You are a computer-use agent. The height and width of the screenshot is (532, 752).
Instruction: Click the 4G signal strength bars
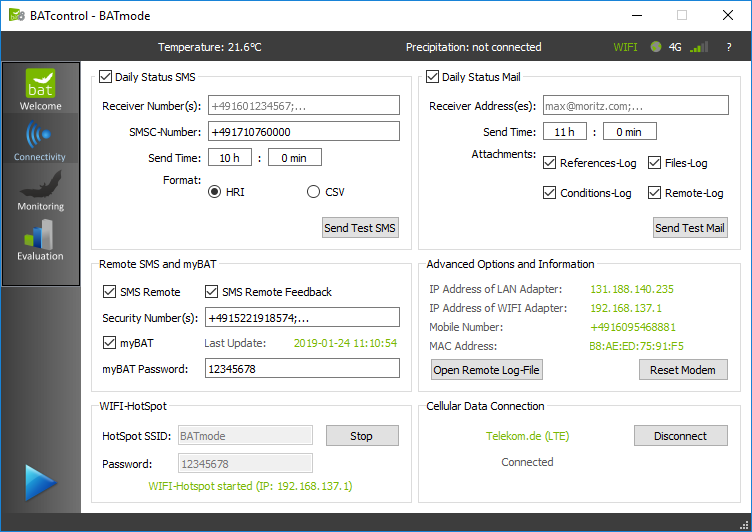[x=701, y=47]
